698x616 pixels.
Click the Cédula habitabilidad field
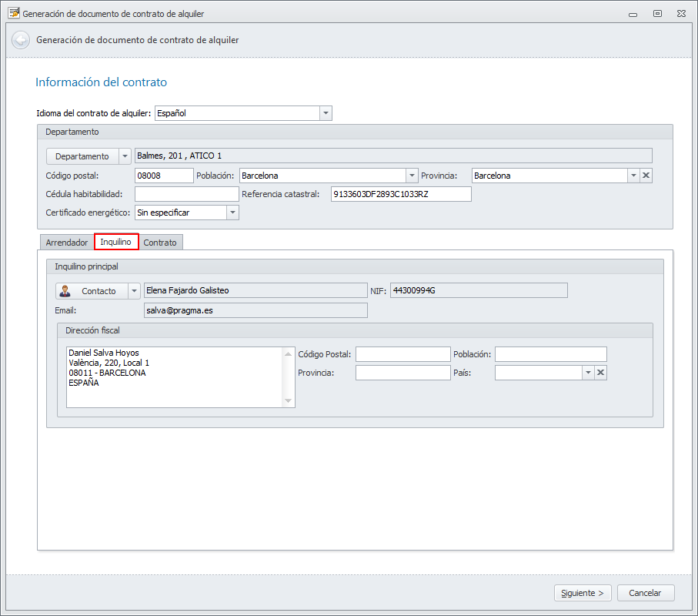coord(187,194)
